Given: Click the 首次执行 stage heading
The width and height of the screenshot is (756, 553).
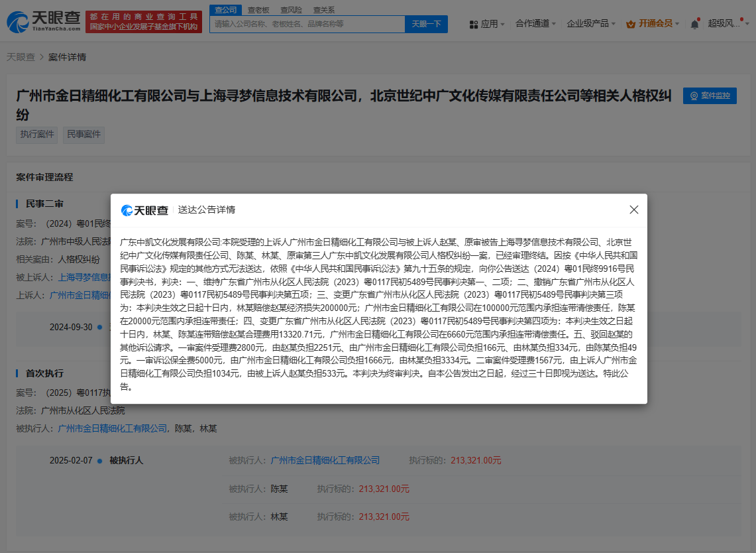Looking at the screenshot, I should [44, 373].
